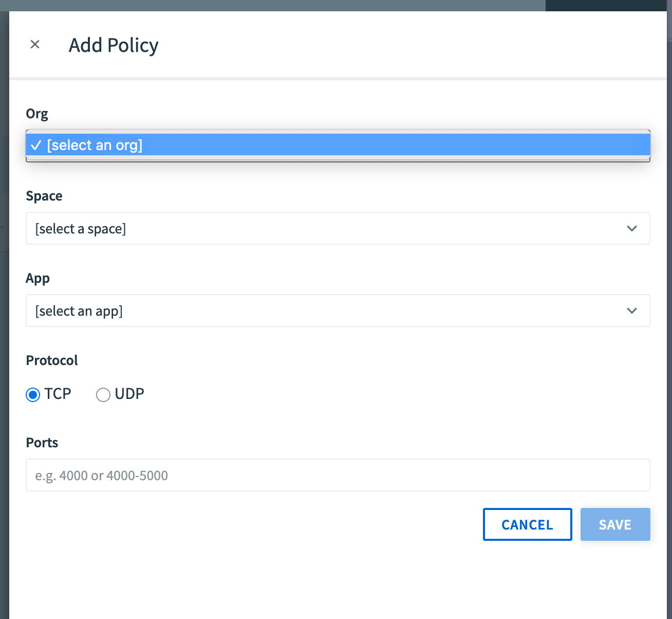Image resolution: width=672 pixels, height=619 pixels.
Task: Choose the highlighted "[select an org]" option
Action: pyautogui.click(x=338, y=145)
